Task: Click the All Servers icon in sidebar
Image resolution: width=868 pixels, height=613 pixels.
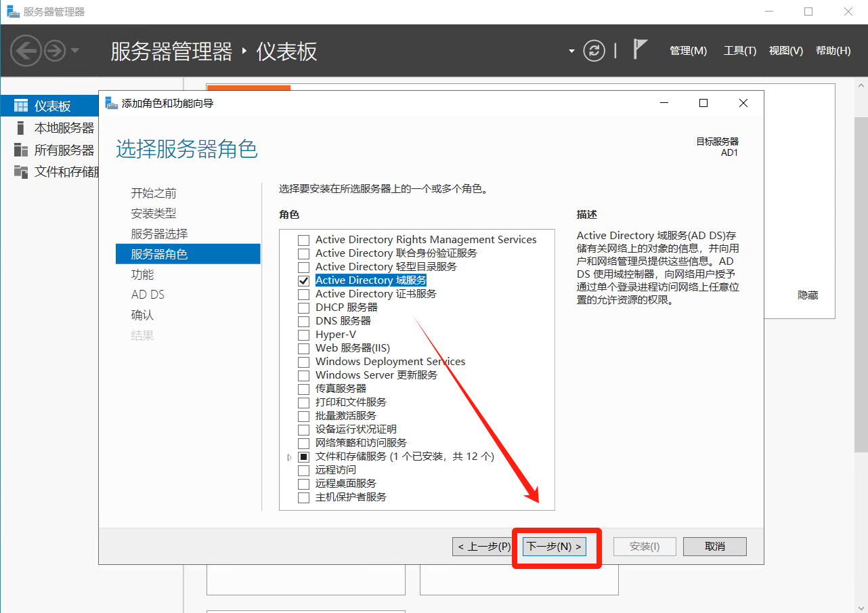Action: (x=21, y=150)
